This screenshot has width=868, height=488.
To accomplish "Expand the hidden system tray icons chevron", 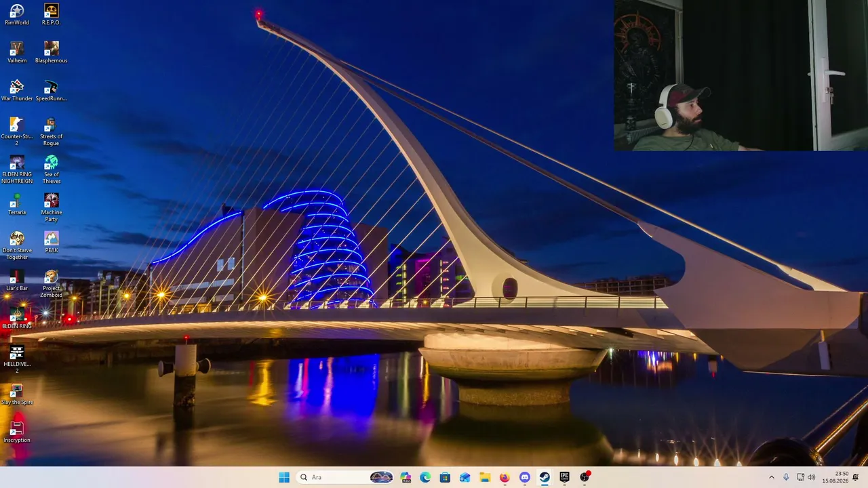I will pos(771,477).
